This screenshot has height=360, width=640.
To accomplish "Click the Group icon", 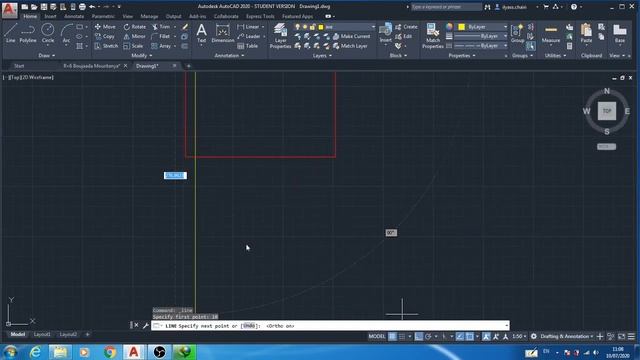I will pyautogui.click(x=518, y=33).
